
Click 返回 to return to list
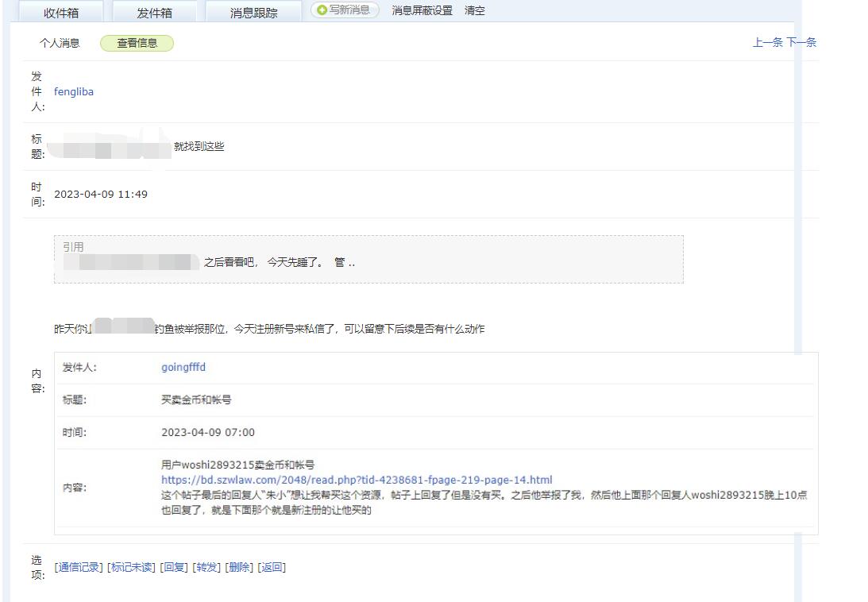point(272,566)
